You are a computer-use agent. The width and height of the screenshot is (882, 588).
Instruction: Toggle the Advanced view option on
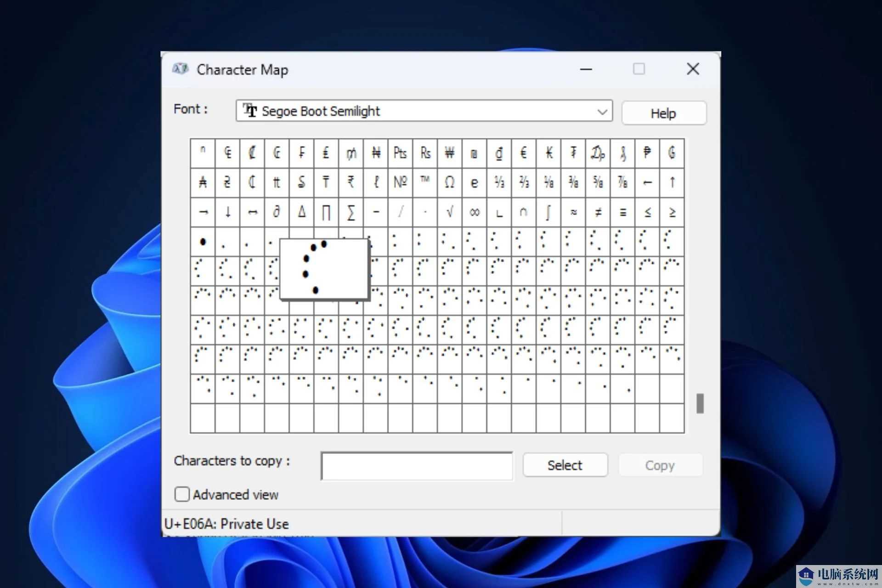pyautogui.click(x=182, y=495)
